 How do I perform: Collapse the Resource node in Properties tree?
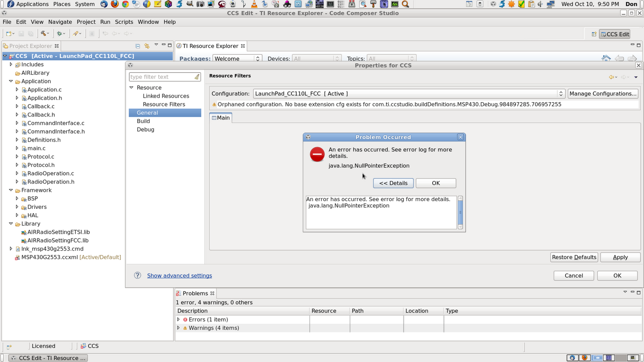pos(131,87)
